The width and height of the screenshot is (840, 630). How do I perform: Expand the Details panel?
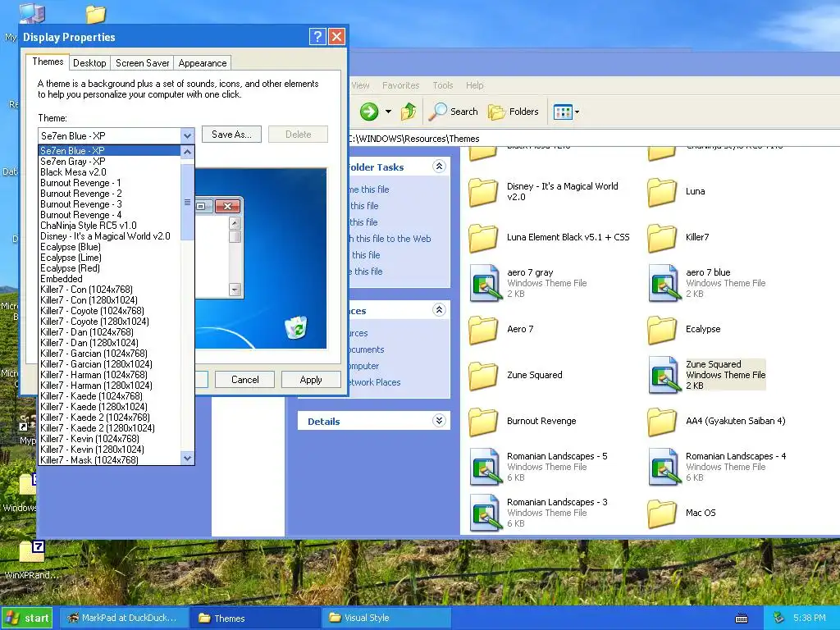(x=439, y=421)
